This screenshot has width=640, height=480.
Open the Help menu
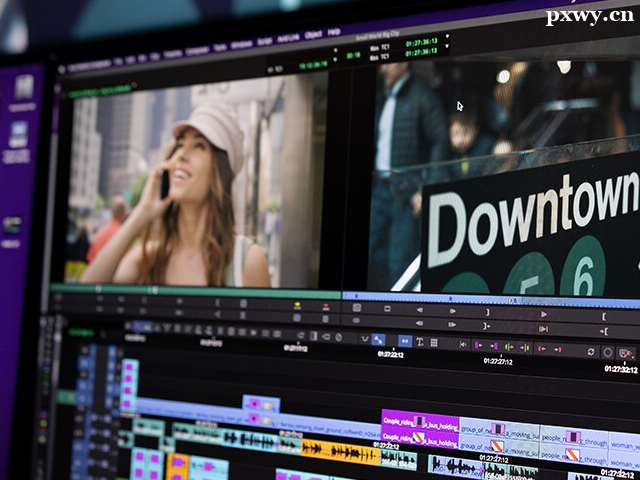[334, 32]
